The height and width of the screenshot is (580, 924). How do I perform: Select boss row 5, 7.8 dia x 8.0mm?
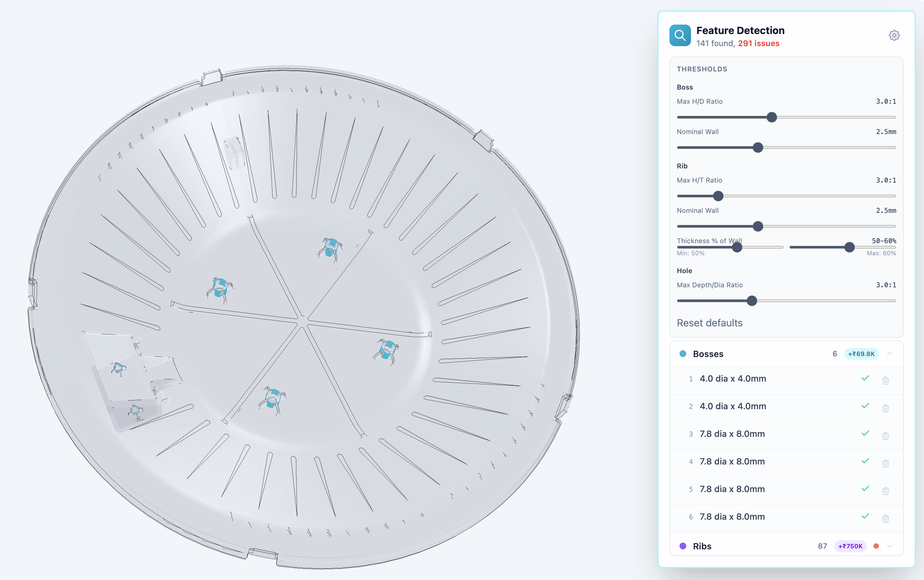click(732, 489)
